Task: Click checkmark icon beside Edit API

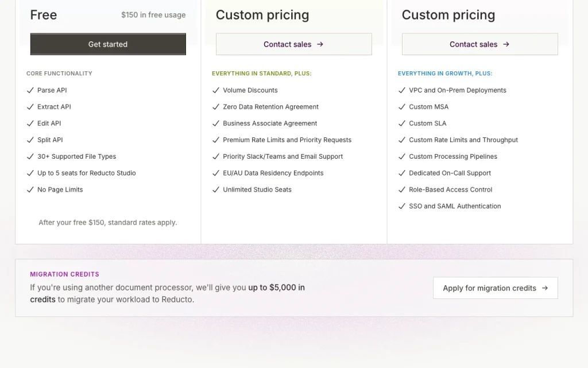Action: tap(30, 123)
